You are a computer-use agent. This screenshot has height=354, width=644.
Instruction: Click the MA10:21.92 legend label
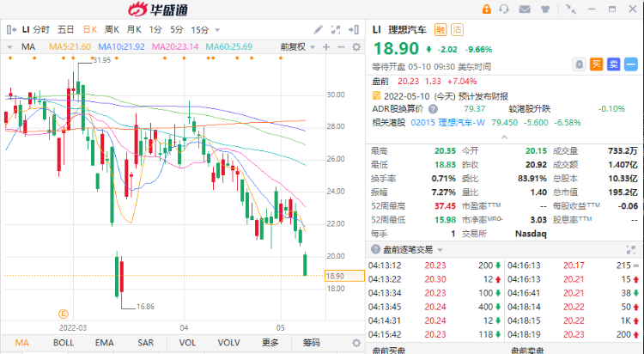coord(122,47)
